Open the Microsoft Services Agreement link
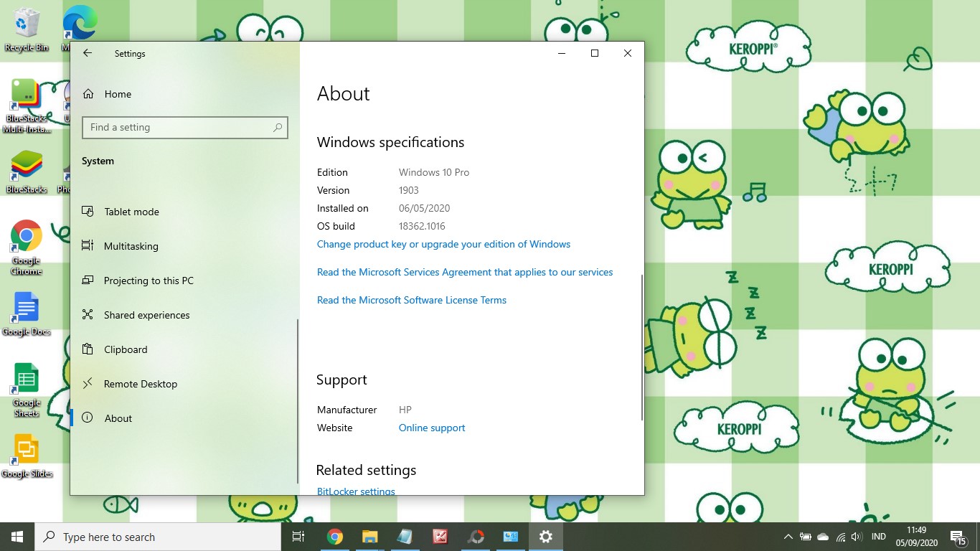The image size is (980, 551). [x=465, y=272]
